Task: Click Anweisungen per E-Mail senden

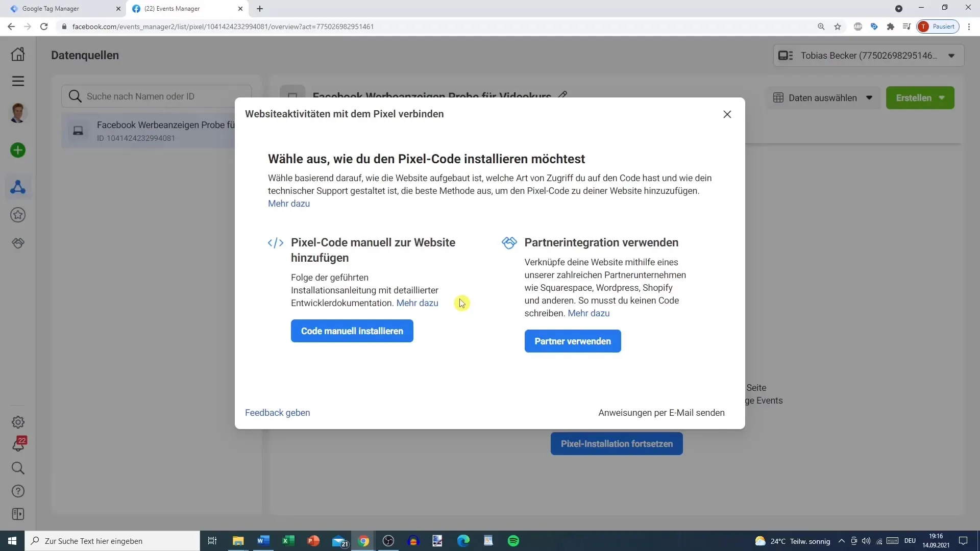Action: (x=661, y=413)
